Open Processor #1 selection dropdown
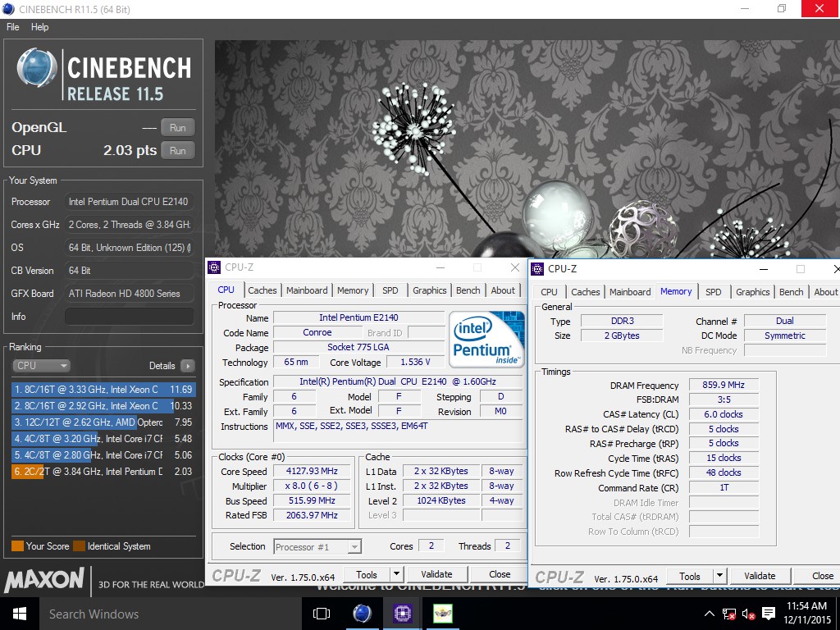The height and width of the screenshot is (630, 840). [x=317, y=547]
